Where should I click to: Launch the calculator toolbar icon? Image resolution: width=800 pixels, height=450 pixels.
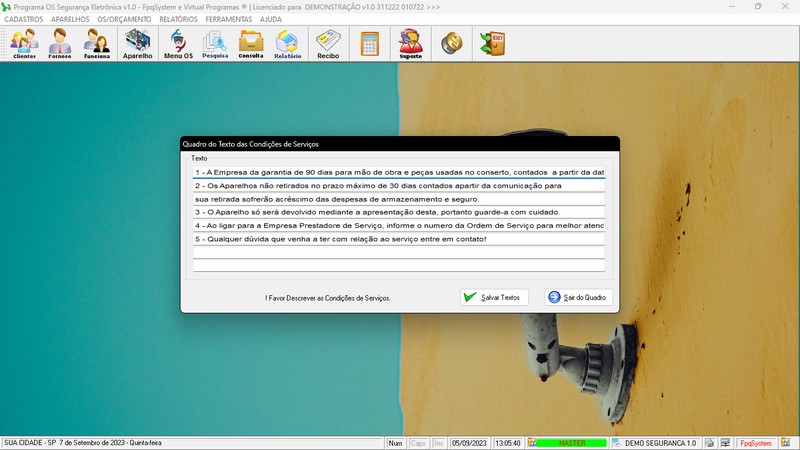[370, 44]
